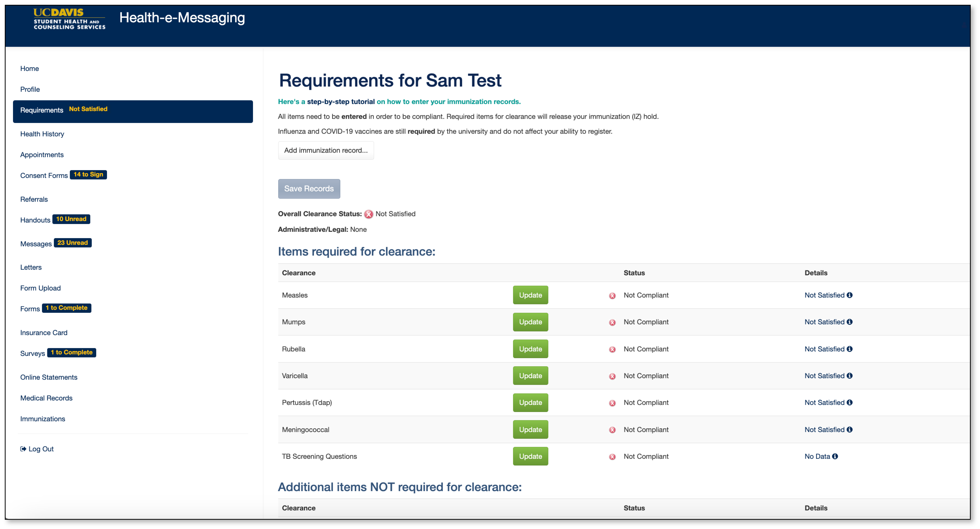Open the step-by-step tutorial link
This screenshot has width=980, height=529.
click(x=341, y=102)
